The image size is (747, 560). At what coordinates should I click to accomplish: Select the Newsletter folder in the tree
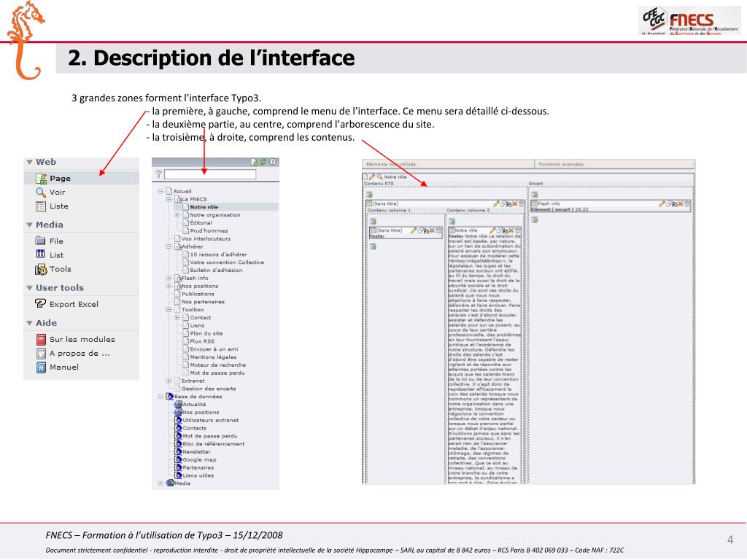click(x=196, y=452)
